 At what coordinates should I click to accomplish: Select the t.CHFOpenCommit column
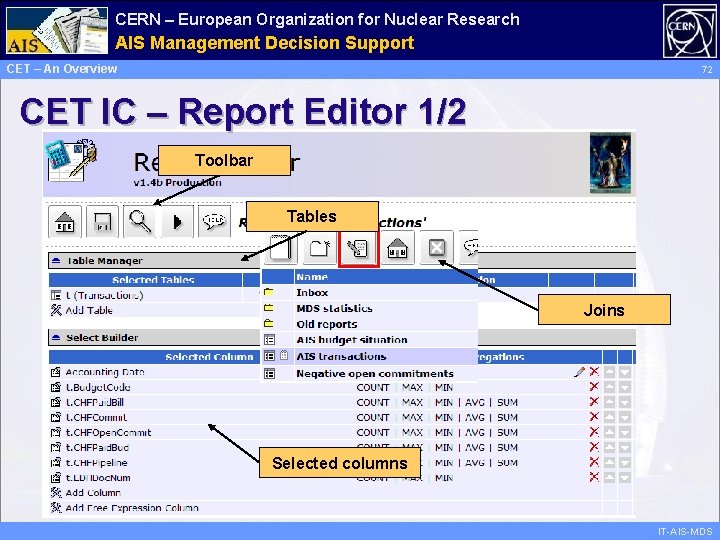(x=108, y=433)
